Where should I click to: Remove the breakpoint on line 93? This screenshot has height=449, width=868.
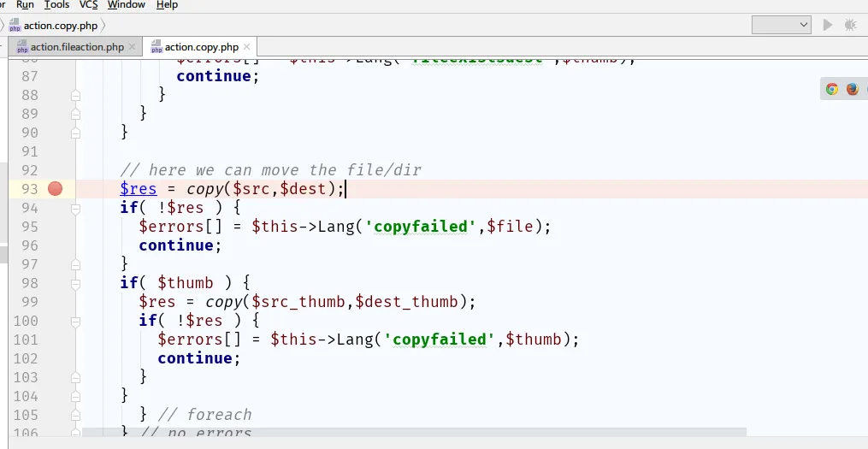(x=56, y=189)
